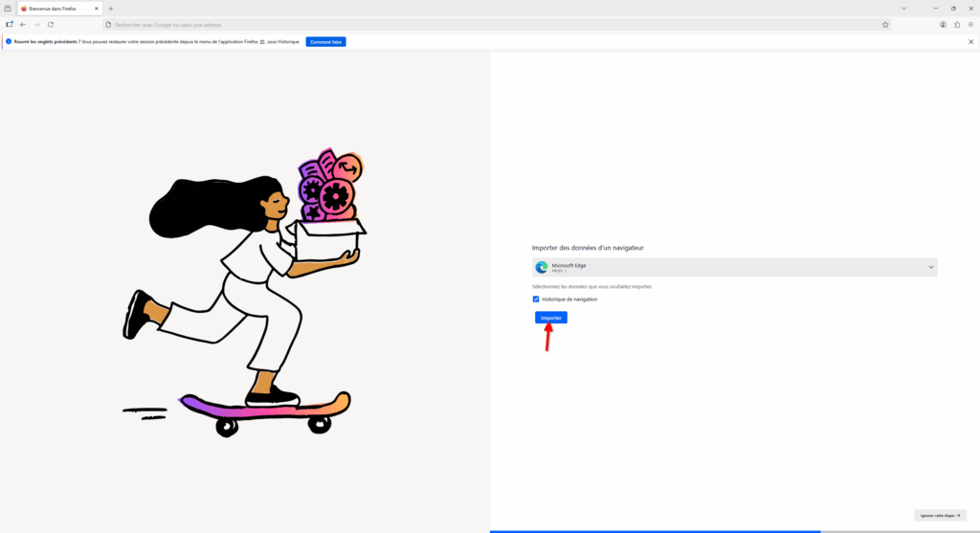Open the Firefox hamburger application menu
This screenshot has height=533, width=980.
point(970,24)
